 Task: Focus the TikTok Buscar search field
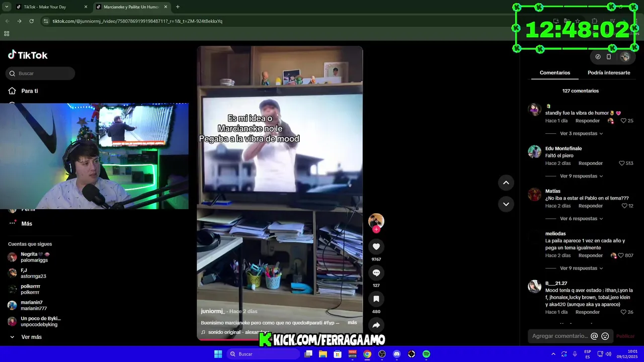click(x=40, y=73)
